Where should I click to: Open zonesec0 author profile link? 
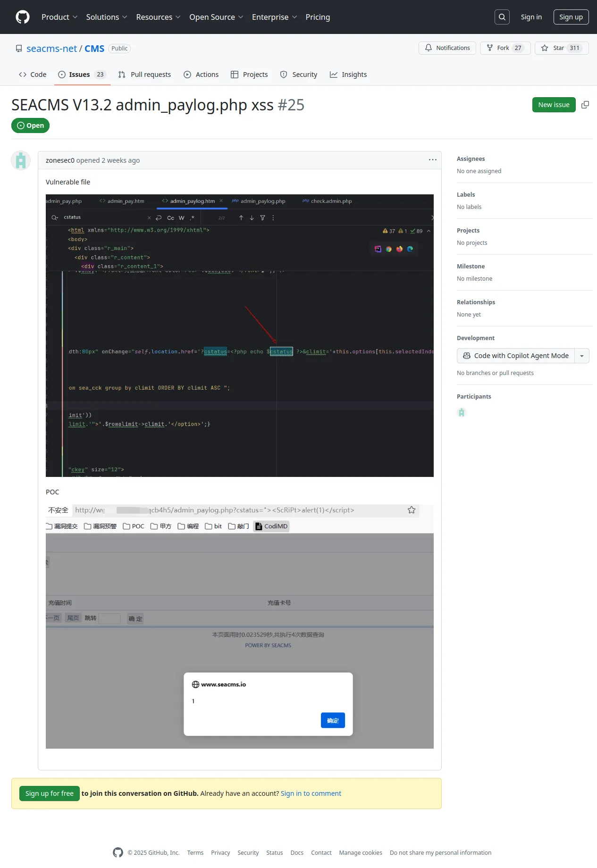60,160
